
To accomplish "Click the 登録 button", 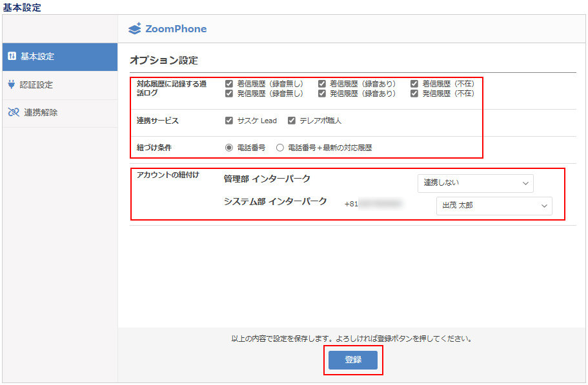I will (x=353, y=360).
